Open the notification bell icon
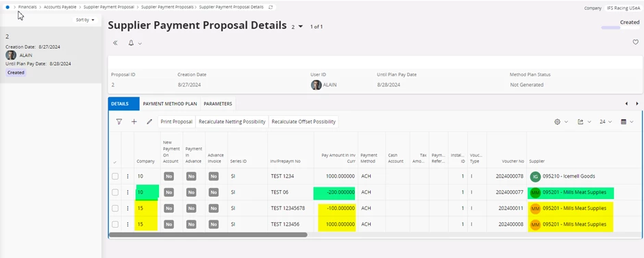Screen dimensions: 644x258 pyautogui.click(x=132, y=43)
